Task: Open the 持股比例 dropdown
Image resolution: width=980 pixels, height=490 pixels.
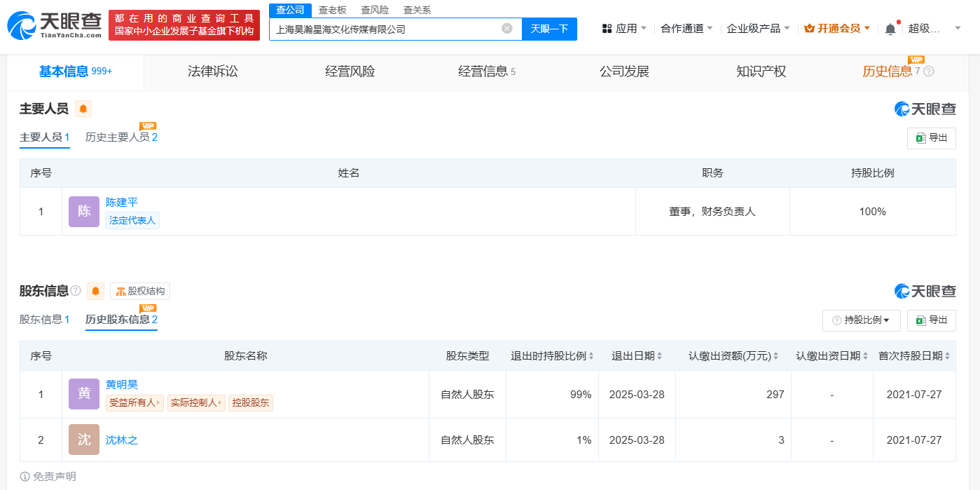Action: point(861,320)
